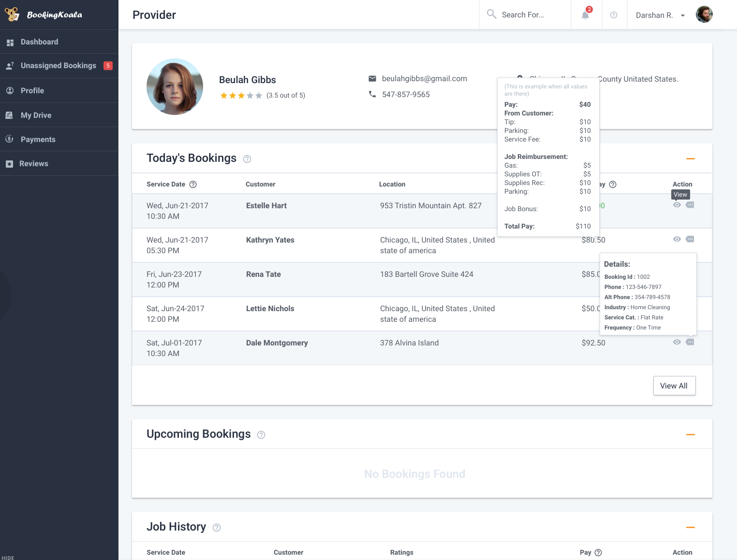737x560 pixels.
Task: View the Reviews section
Action: [33, 163]
